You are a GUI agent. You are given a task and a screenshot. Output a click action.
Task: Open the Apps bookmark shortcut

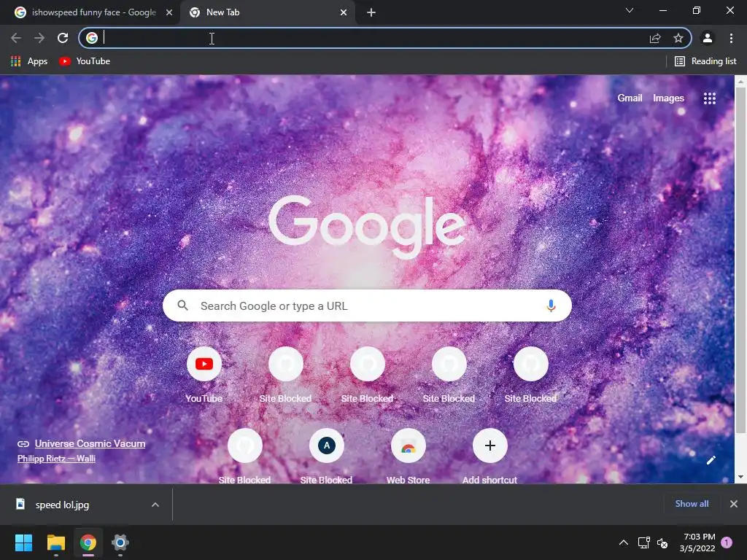[x=29, y=61]
